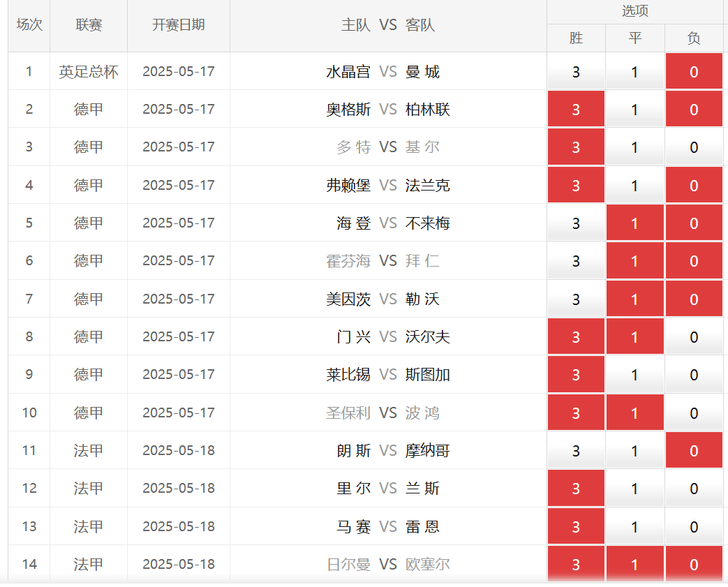The image size is (728, 587).
Task: Select win option 3 for 海登 VS 不来梅
Action: [x=576, y=223]
